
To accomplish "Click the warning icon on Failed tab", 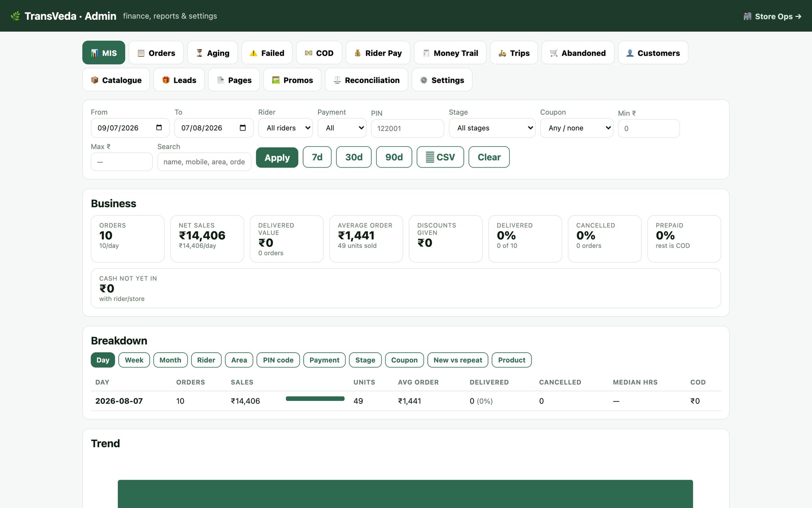I will point(254,53).
